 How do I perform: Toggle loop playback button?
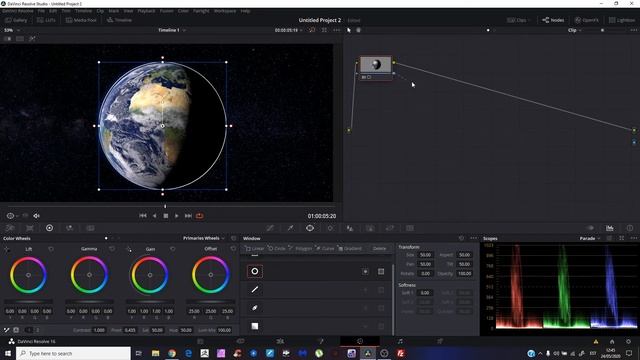click(200, 216)
